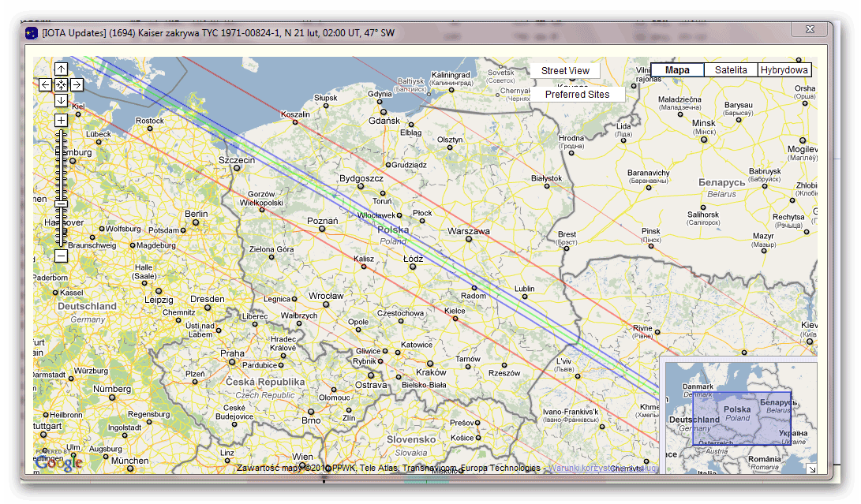Open Preferred Sites

coord(577,94)
